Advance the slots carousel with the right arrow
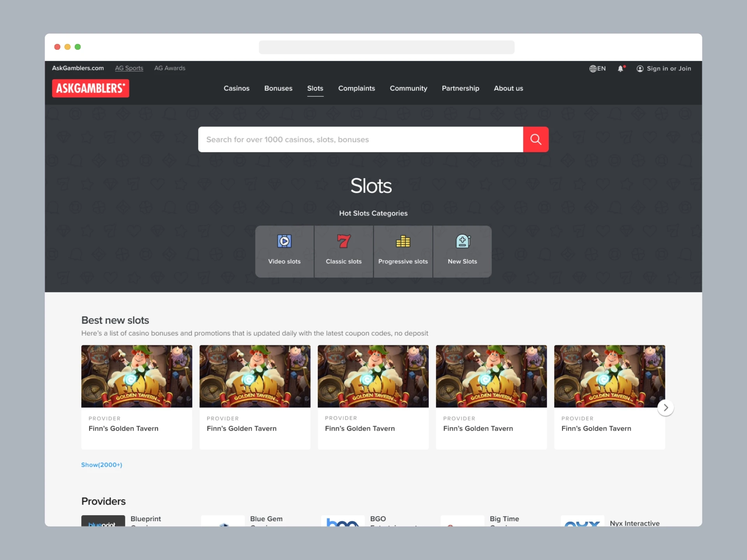747x560 pixels. point(665,408)
